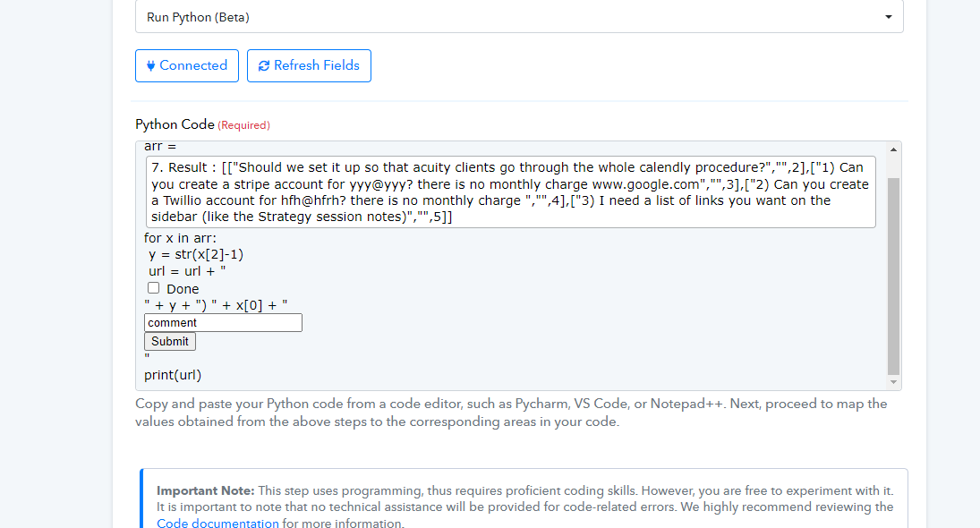Click the Important Note text box
980x528 pixels.
tap(524, 498)
